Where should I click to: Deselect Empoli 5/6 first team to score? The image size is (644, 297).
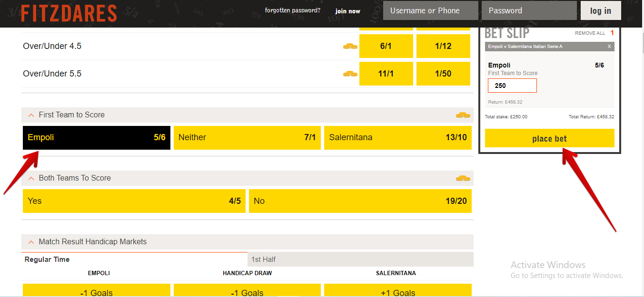pos(97,138)
